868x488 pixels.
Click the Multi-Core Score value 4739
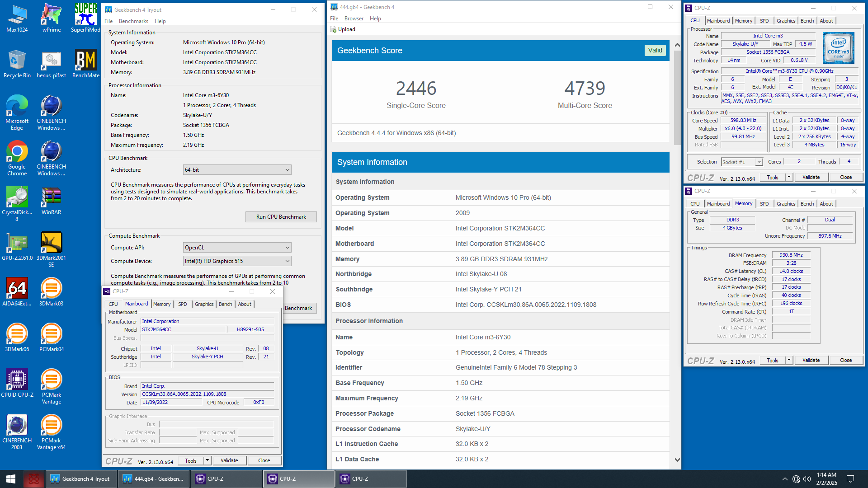coord(585,88)
